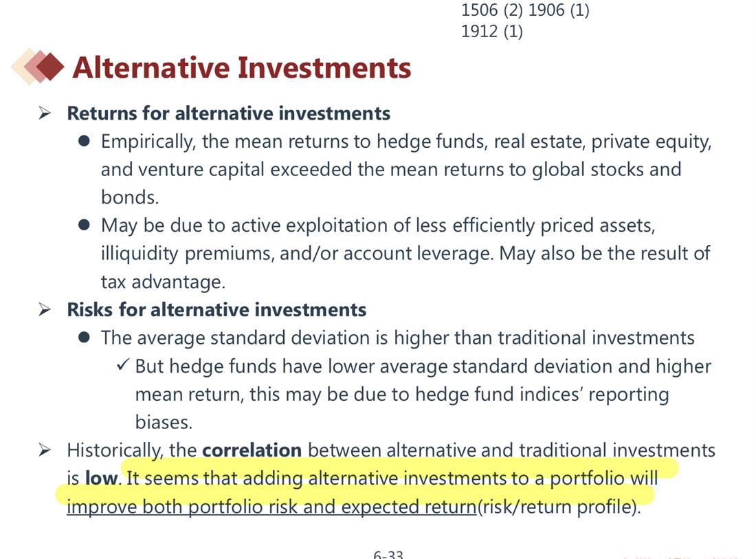The height and width of the screenshot is (559, 756).
Task: Click the "Risks for alternative investments" heading
Action: pyautogui.click(x=216, y=309)
